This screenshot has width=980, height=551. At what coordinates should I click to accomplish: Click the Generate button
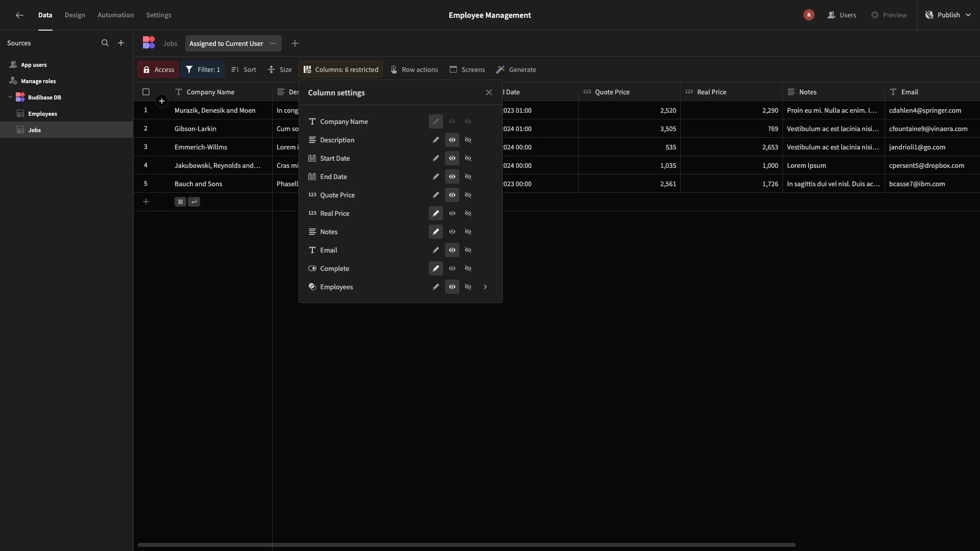[x=517, y=69]
